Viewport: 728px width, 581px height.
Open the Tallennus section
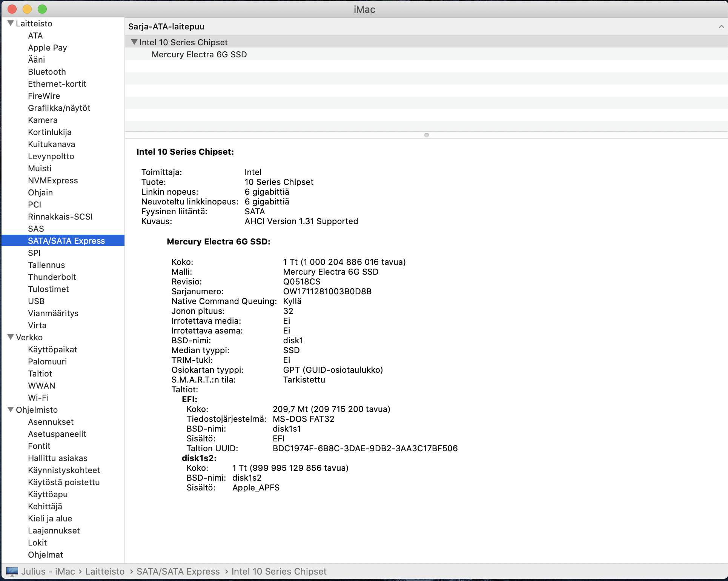[46, 265]
